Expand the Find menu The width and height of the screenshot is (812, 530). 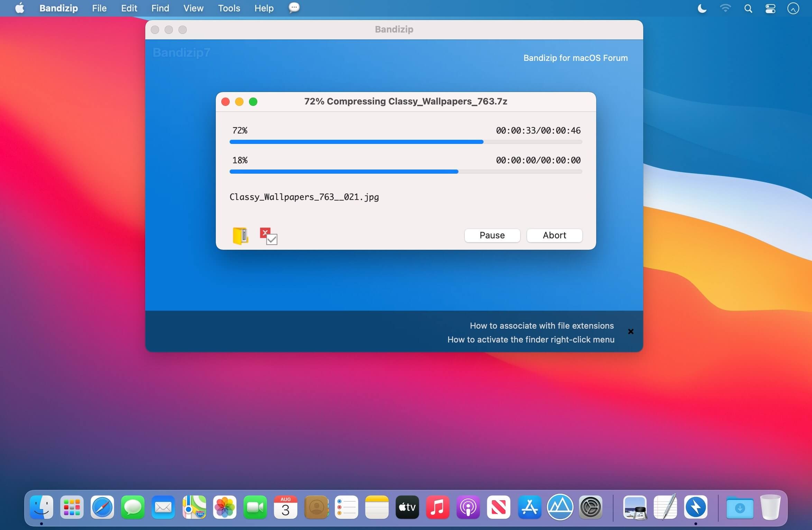[160, 8]
